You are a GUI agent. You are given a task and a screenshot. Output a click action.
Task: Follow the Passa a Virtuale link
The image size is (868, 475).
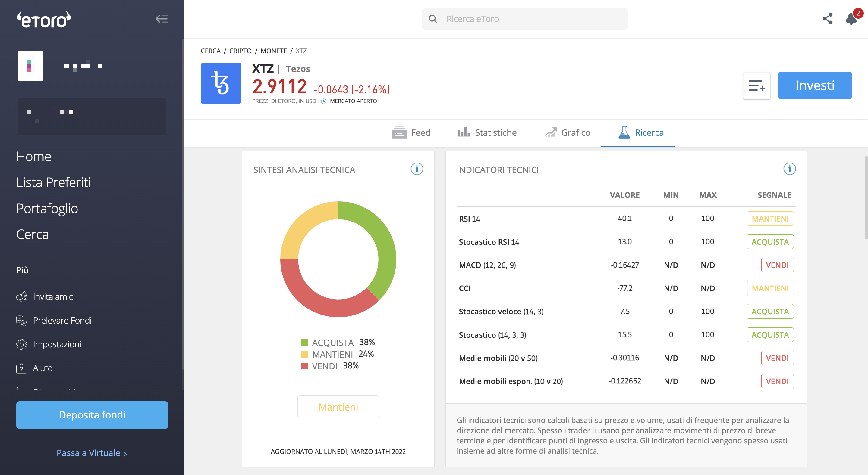pos(92,453)
